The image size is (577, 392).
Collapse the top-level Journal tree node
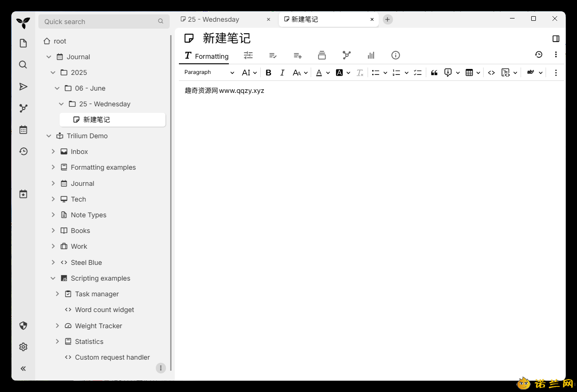pyautogui.click(x=49, y=57)
